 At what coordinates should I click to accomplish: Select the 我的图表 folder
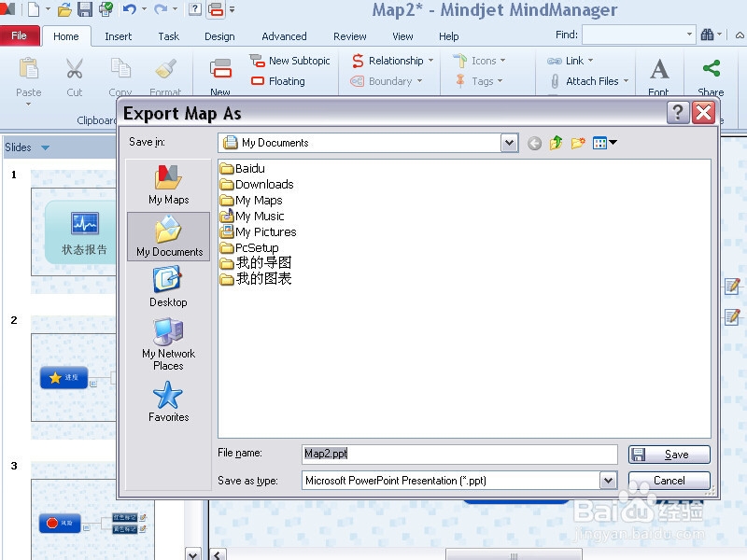(x=256, y=278)
